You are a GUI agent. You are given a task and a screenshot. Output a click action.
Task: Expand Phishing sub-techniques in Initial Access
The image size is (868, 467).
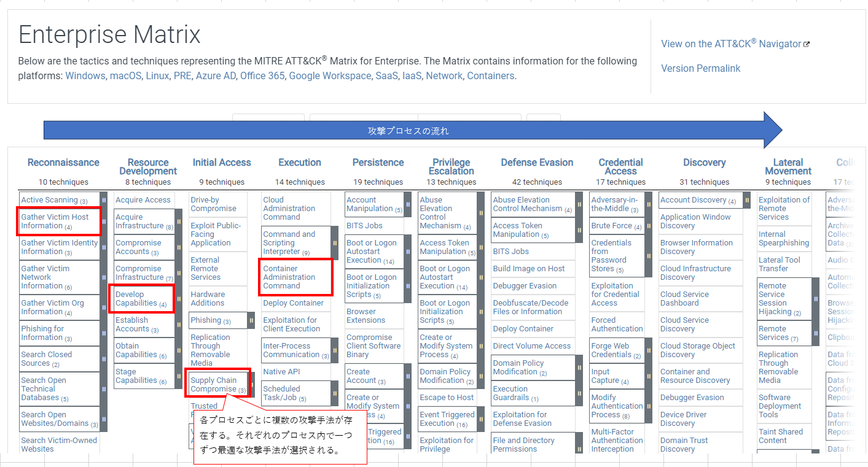(x=251, y=320)
